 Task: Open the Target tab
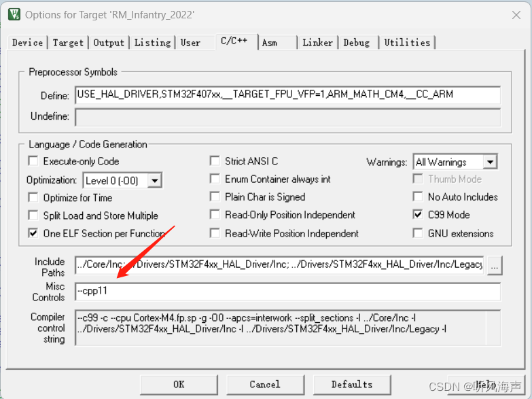tap(68, 42)
